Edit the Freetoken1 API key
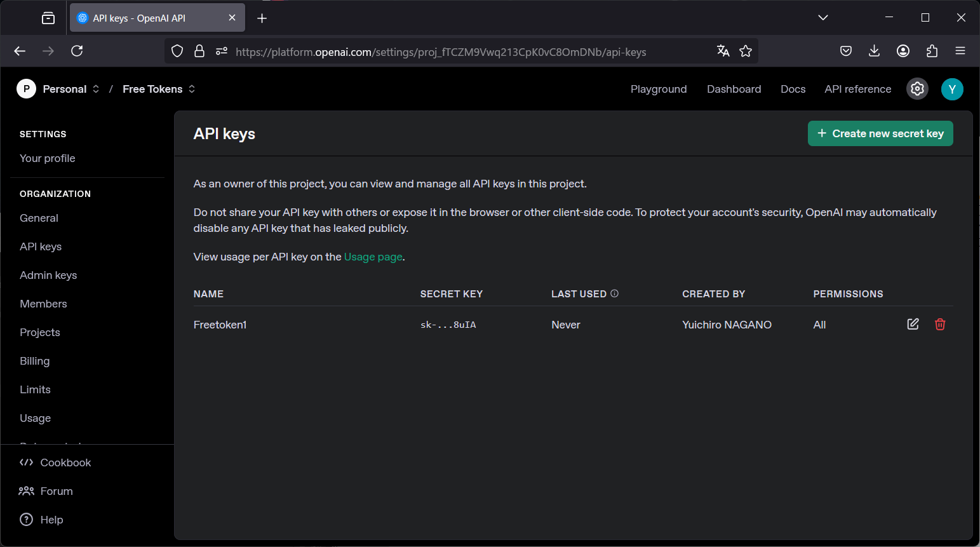980x547 pixels. [x=913, y=324]
